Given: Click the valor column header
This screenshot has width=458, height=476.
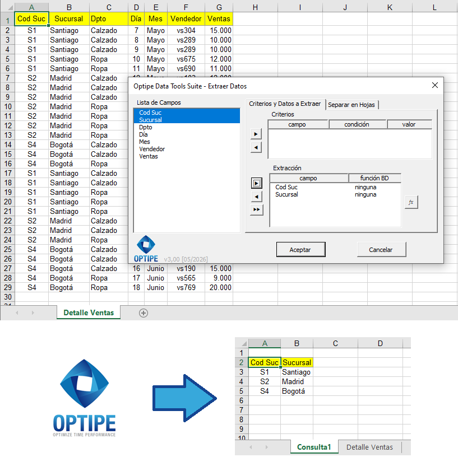Looking at the screenshot, I should tap(409, 124).
